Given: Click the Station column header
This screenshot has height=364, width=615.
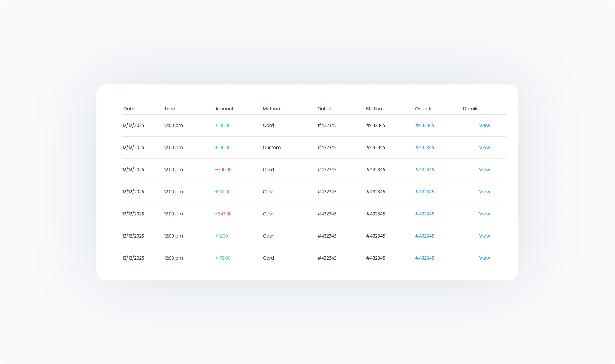Looking at the screenshot, I should click(374, 109).
